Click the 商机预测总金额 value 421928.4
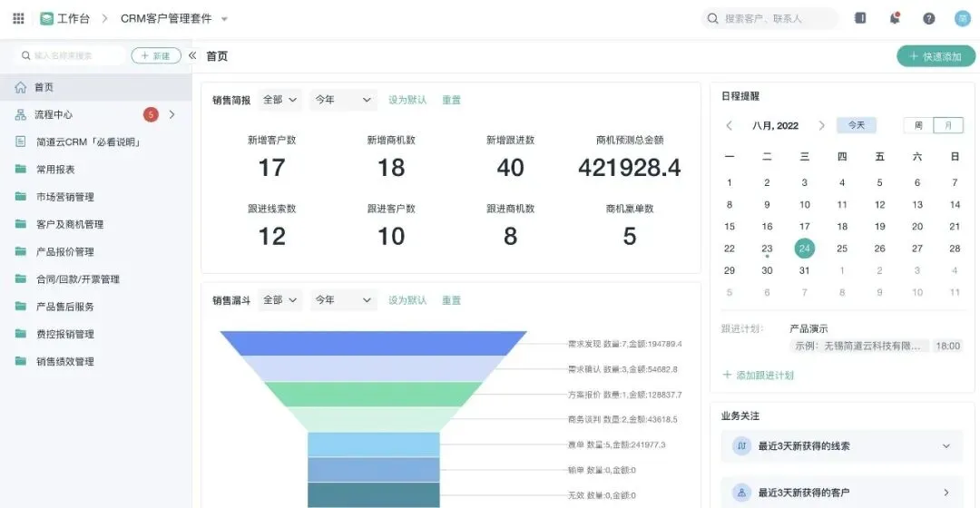Screen dimensions: 980x508 (x=630, y=168)
